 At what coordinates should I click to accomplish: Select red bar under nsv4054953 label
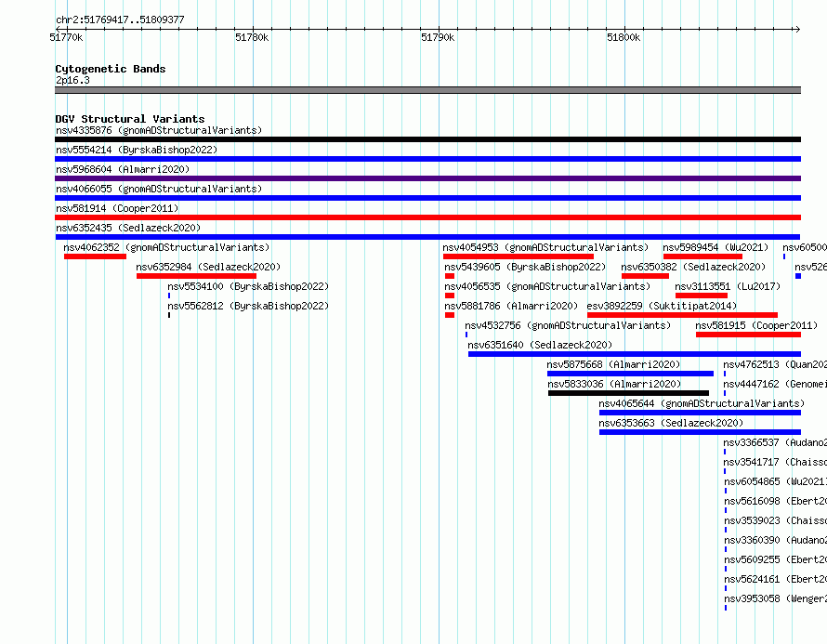[519, 256]
